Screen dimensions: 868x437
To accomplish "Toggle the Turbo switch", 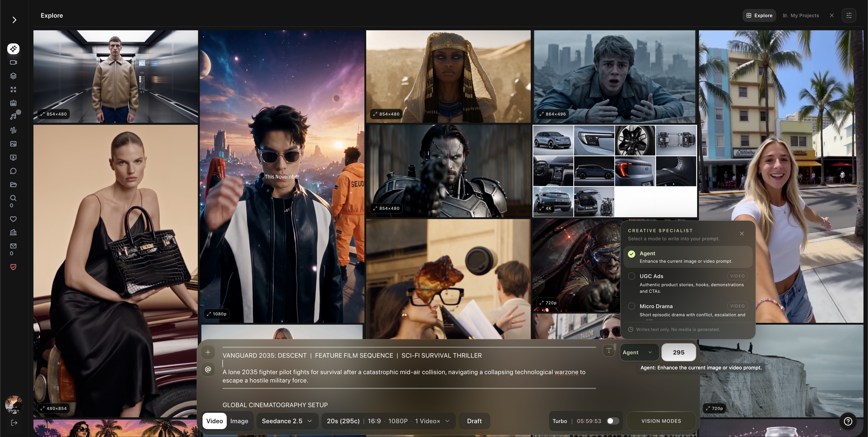I will pyautogui.click(x=613, y=421).
